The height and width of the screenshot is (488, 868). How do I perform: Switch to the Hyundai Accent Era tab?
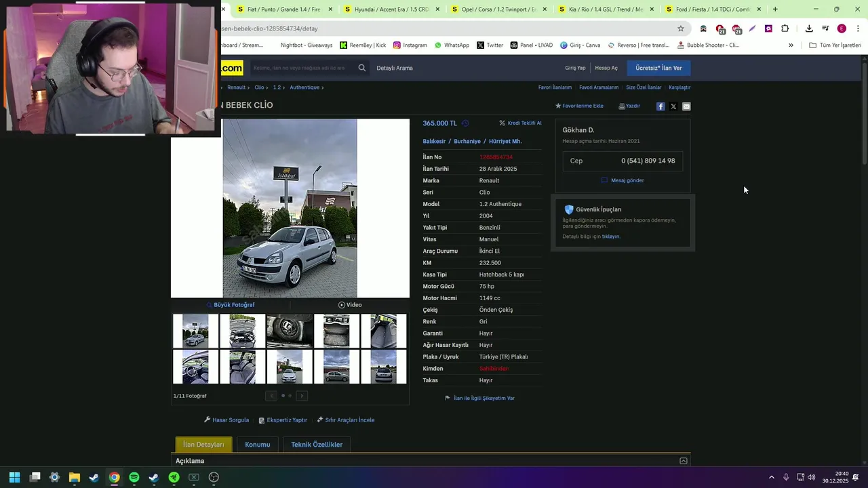tap(391, 9)
